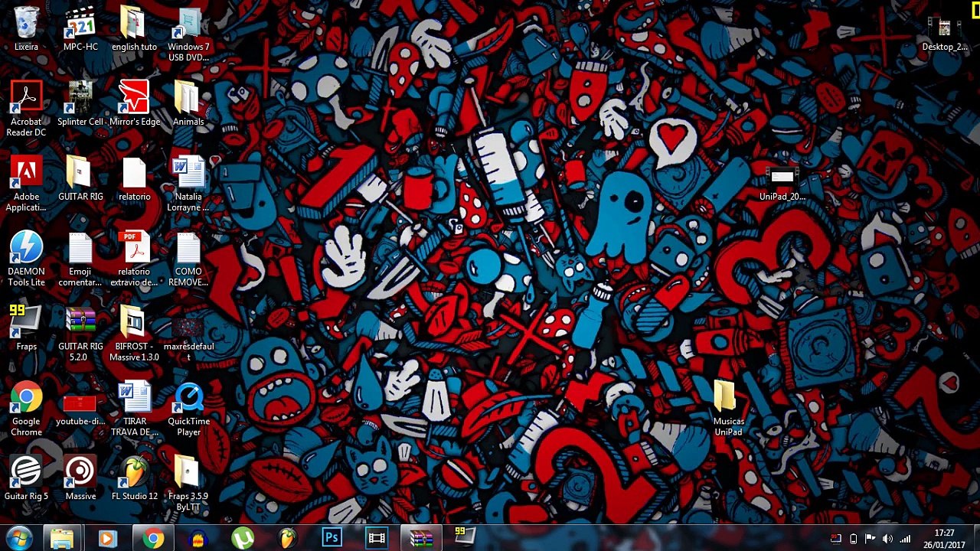Switch to Chrome in the taskbar
Viewport: 980px width, 551px height.
tap(152, 539)
